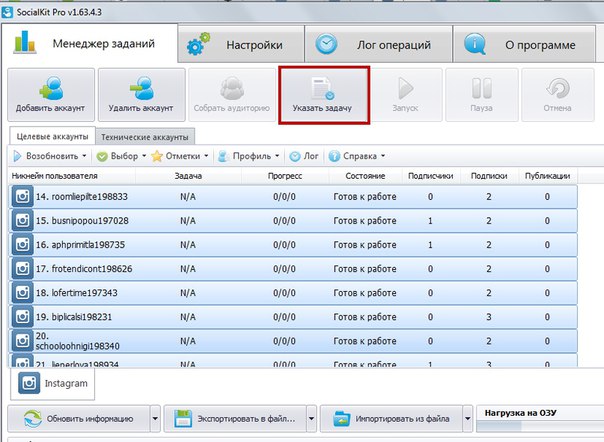Open the Лог операций tab

(378, 44)
